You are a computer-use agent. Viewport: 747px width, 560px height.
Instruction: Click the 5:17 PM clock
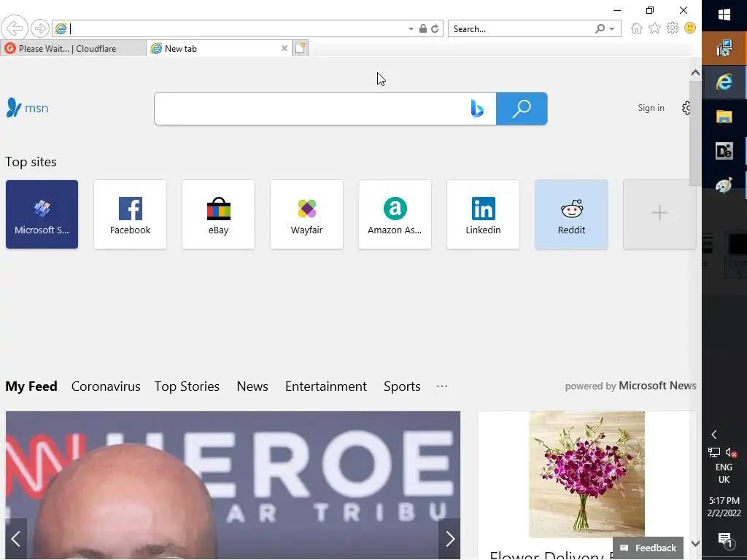(x=724, y=500)
